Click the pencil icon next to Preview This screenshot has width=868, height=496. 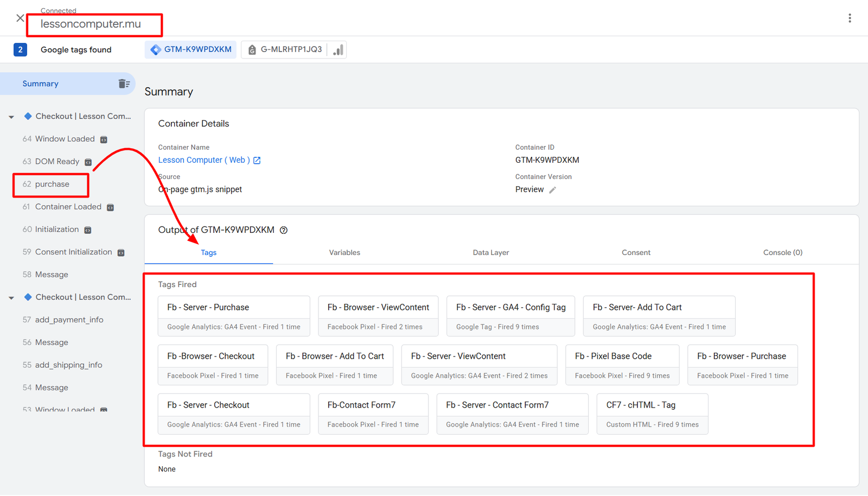[x=552, y=190]
